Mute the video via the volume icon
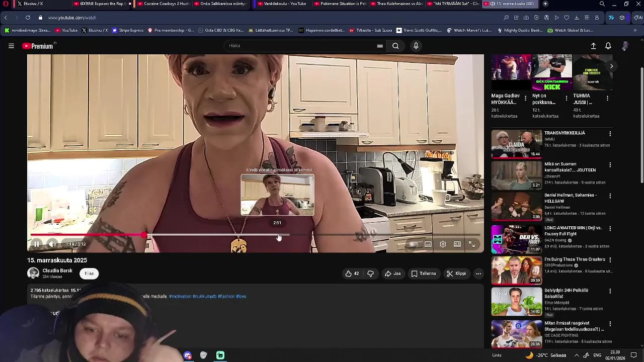Viewport: 644px width, 362px height. pos(52,244)
